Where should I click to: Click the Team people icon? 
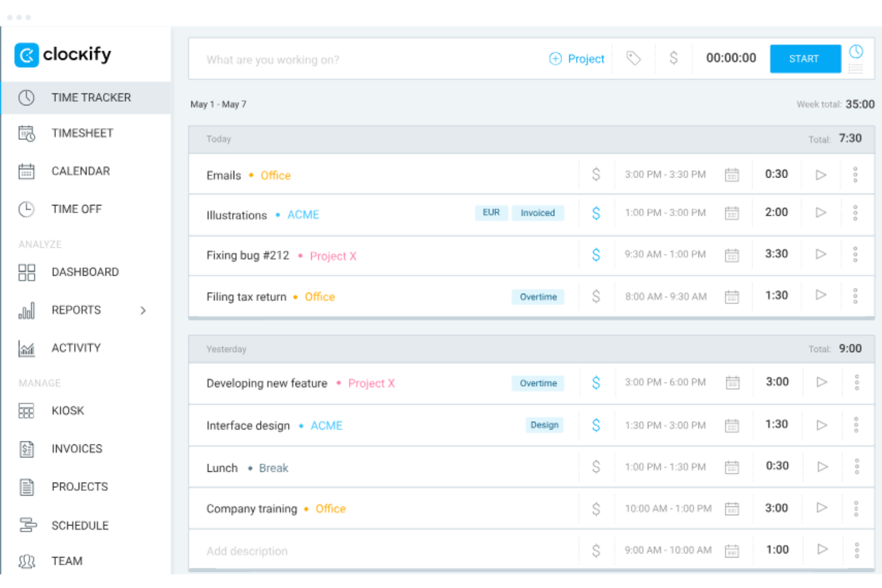coord(27,561)
